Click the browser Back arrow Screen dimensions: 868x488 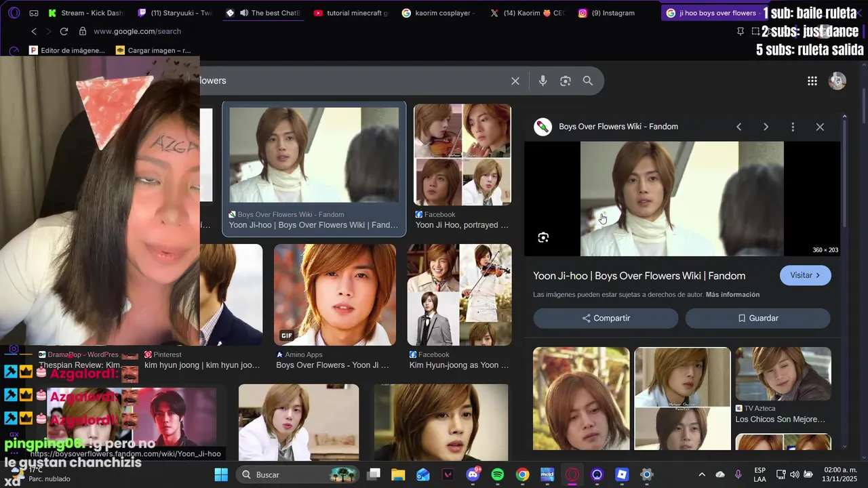pyautogui.click(x=34, y=31)
